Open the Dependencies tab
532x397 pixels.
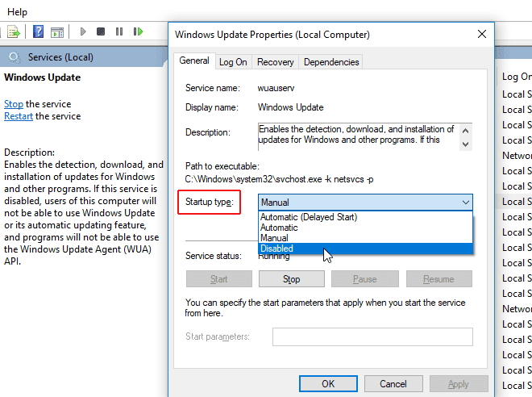coord(331,62)
